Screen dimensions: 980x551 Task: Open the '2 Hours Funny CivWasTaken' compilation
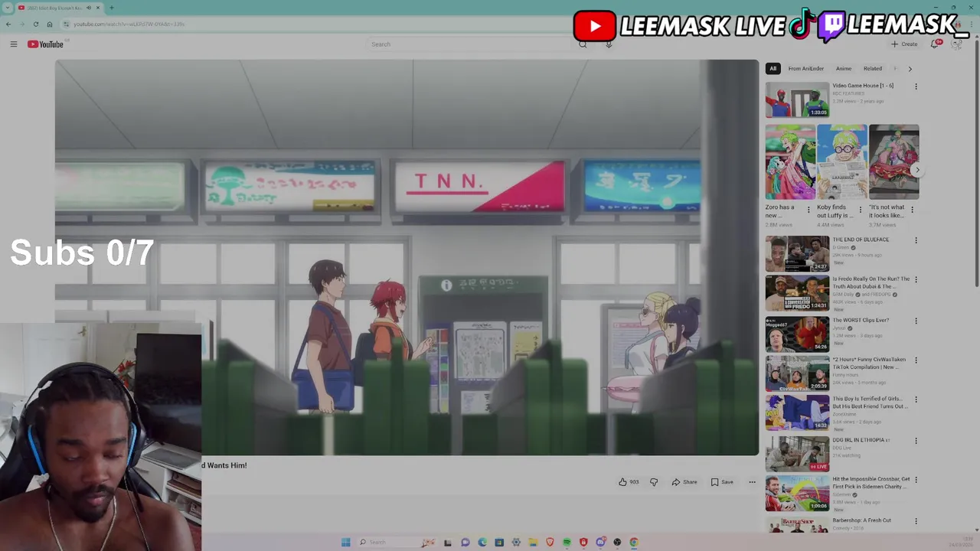click(797, 373)
